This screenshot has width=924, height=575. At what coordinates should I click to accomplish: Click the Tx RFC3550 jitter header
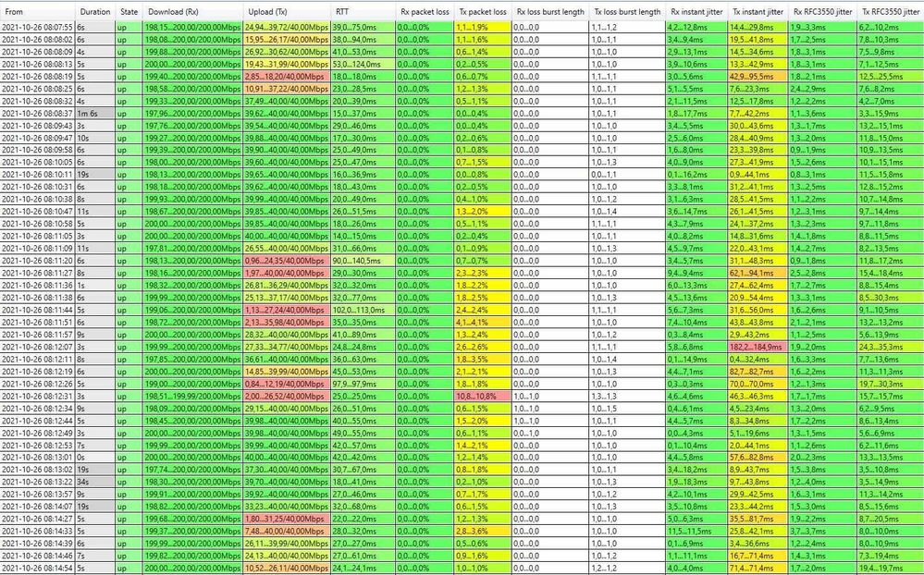pyautogui.click(x=891, y=11)
